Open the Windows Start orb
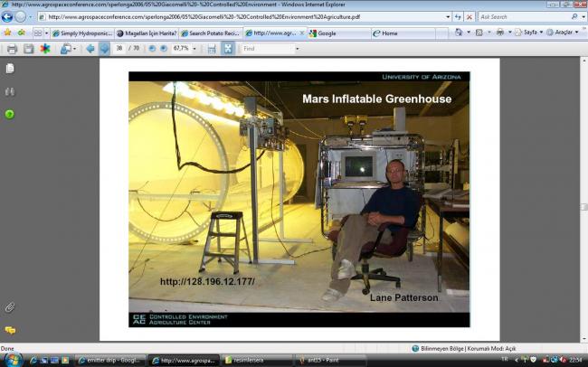The height and width of the screenshot is (367, 588). pyautogui.click(x=13, y=360)
